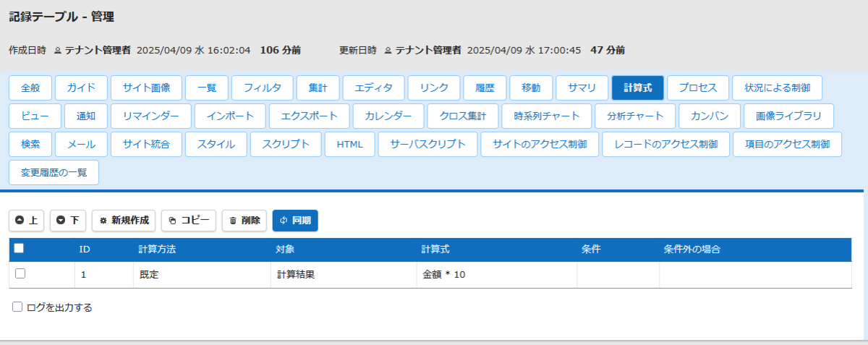Viewport: 868px width, 345px height.
Task: Switch to the HTML tab
Action: 350,144
